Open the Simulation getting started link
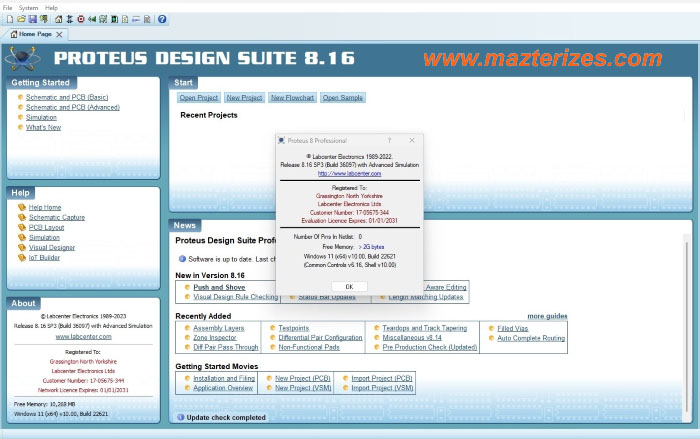The image size is (700, 439). coord(41,117)
